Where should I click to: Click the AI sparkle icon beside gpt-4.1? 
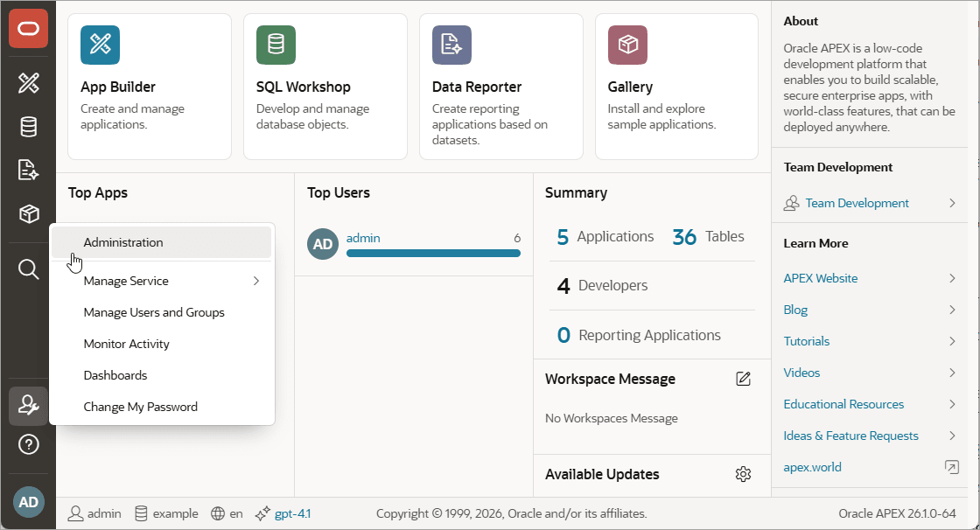coord(262,513)
